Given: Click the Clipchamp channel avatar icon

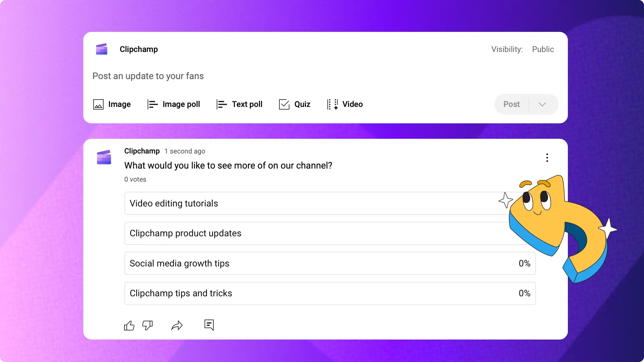Looking at the screenshot, I should tap(102, 50).
